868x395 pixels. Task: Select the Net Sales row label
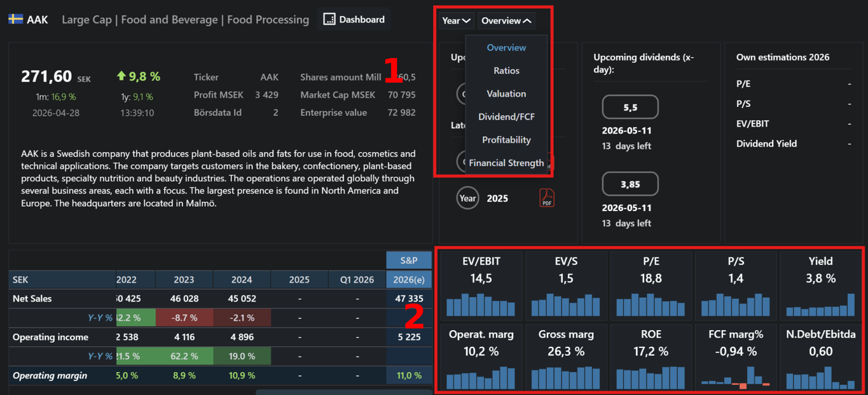click(32, 298)
